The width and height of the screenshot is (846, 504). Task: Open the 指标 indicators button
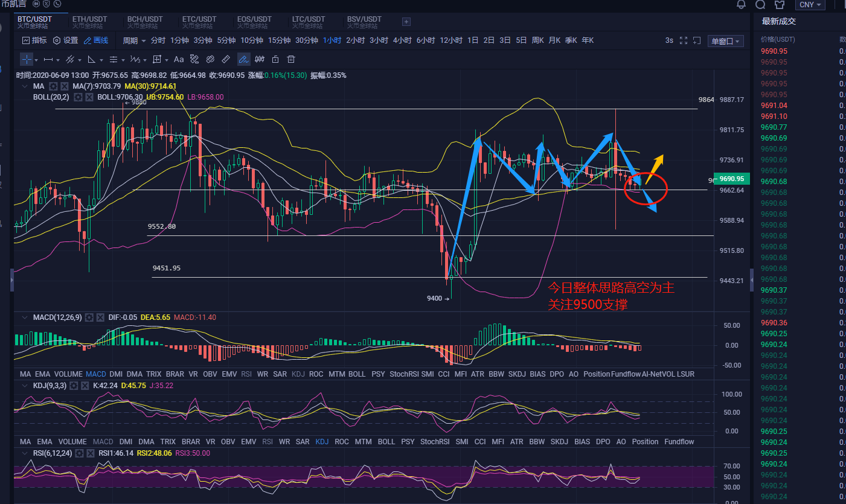pyautogui.click(x=34, y=40)
